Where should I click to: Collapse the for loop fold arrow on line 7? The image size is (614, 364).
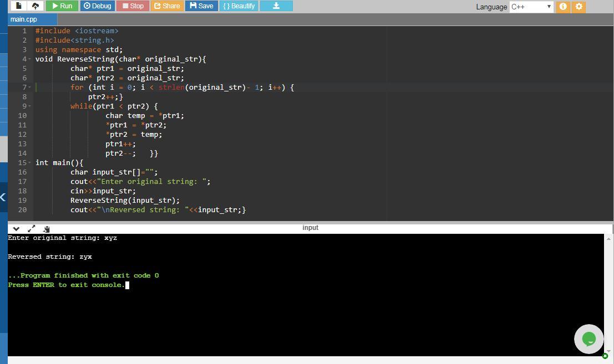(x=29, y=87)
